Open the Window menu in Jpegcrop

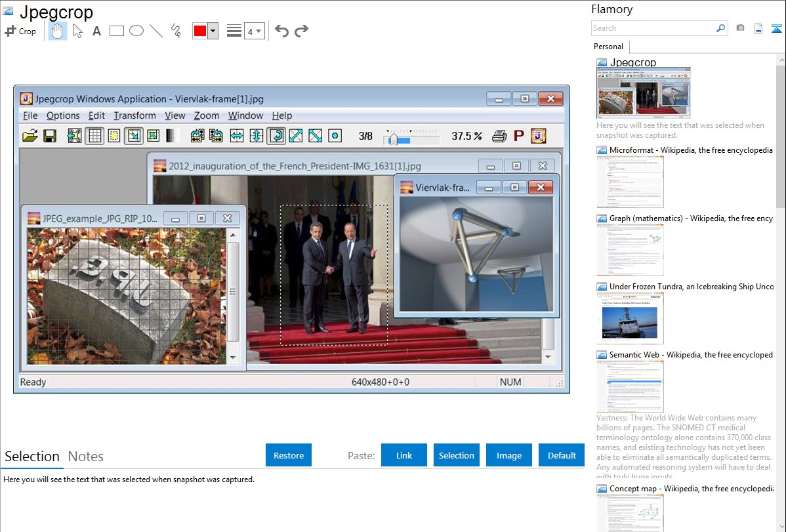point(245,116)
